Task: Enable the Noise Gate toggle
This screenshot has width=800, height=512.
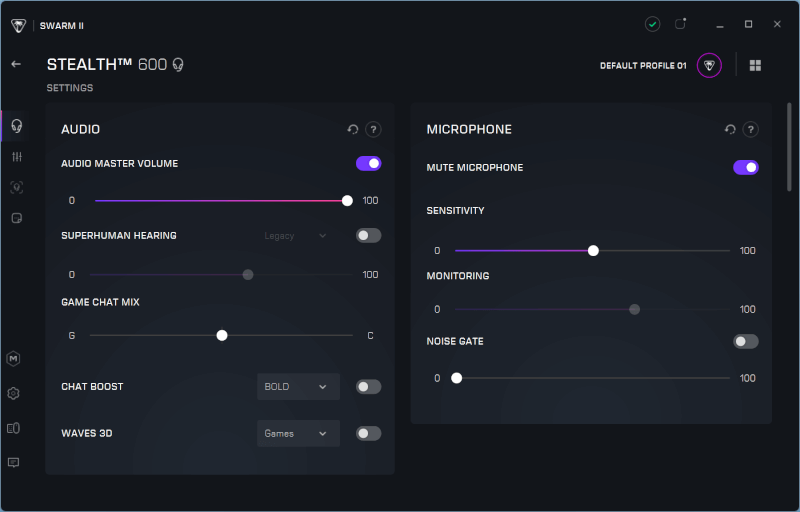Action: 745,341
